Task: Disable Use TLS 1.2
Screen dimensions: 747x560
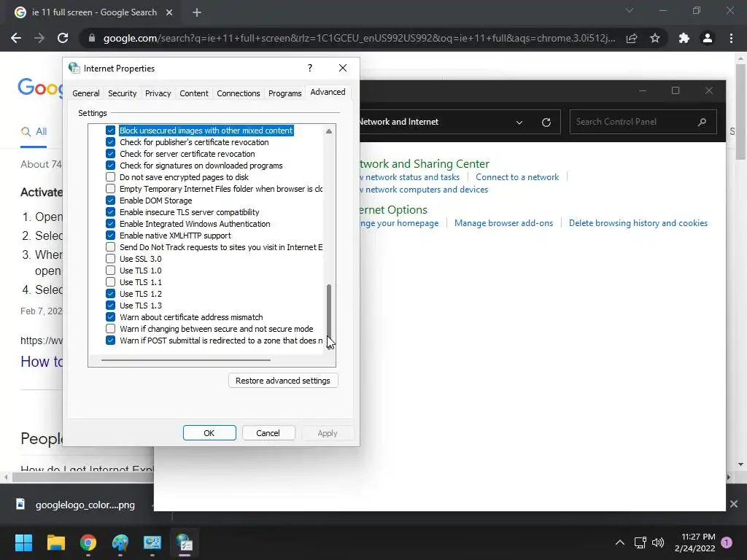Action: (x=111, y=294)
